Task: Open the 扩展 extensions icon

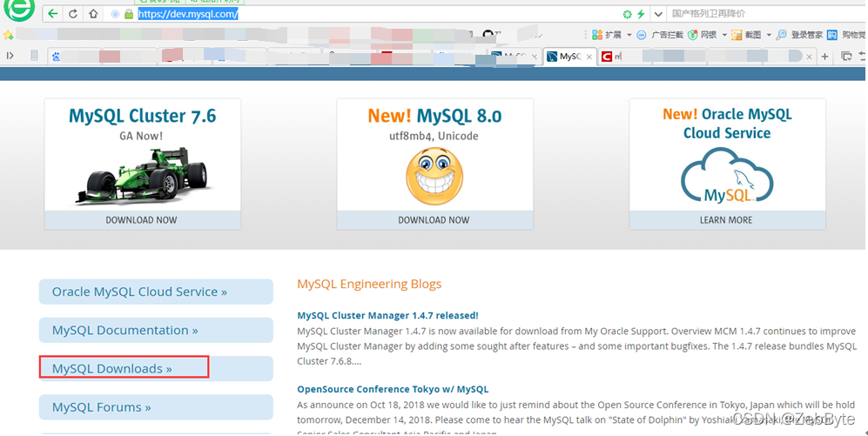Action: tap(597, 35)
